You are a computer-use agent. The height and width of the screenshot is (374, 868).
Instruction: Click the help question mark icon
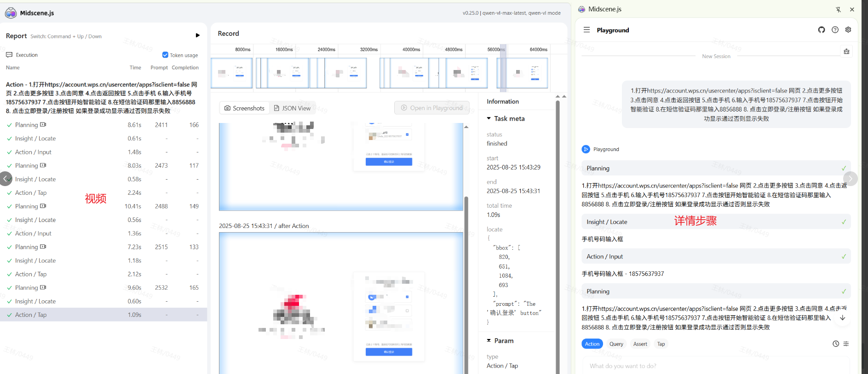pos(835,29)
